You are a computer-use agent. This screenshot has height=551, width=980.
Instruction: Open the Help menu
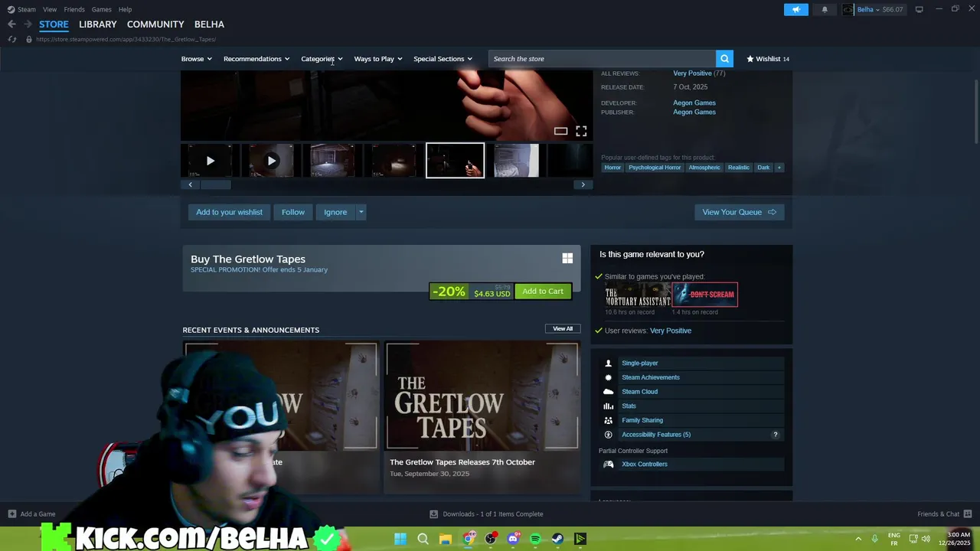pyautogui.click(x=125, y=9)
